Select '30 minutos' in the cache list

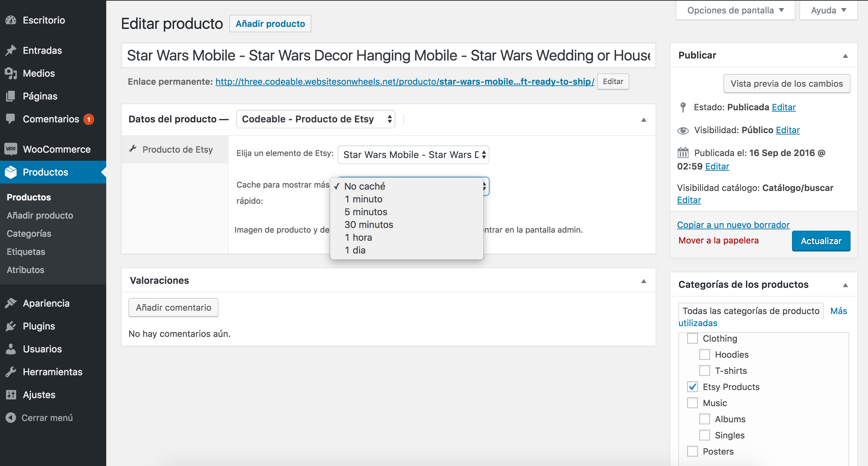369,225
